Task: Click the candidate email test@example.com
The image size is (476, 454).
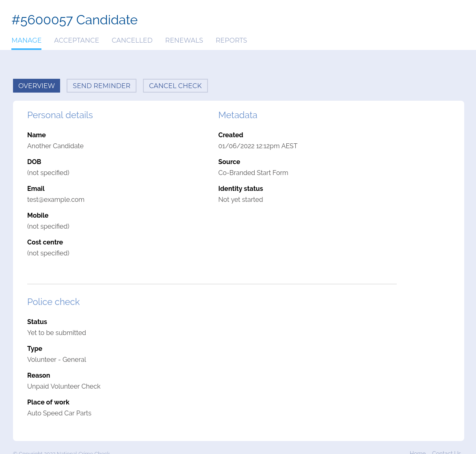Action: [x=56, y=199]
